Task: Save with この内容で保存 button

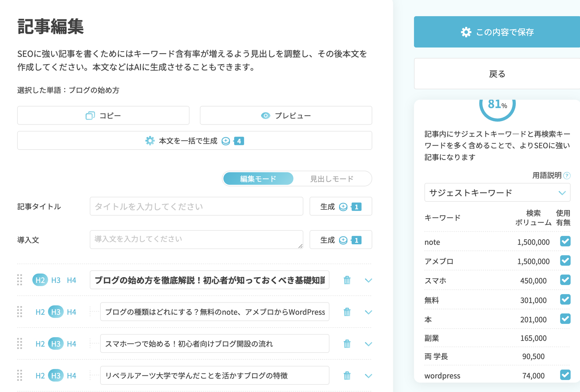Action: coord(497,32)
